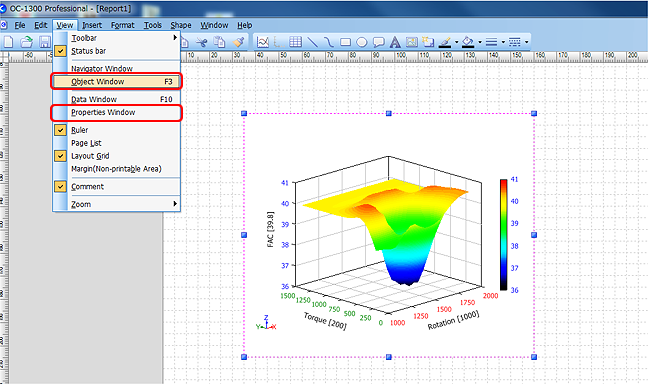Click the application icon in title bar
Image resolution: width=648 pixels, height=384 pixels.
coord(3,8)
